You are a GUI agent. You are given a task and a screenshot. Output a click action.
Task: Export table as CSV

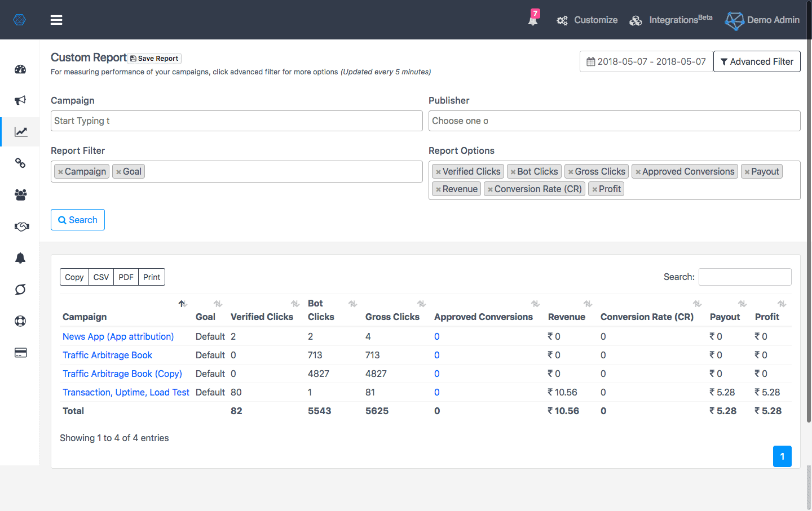coord(101,277)
